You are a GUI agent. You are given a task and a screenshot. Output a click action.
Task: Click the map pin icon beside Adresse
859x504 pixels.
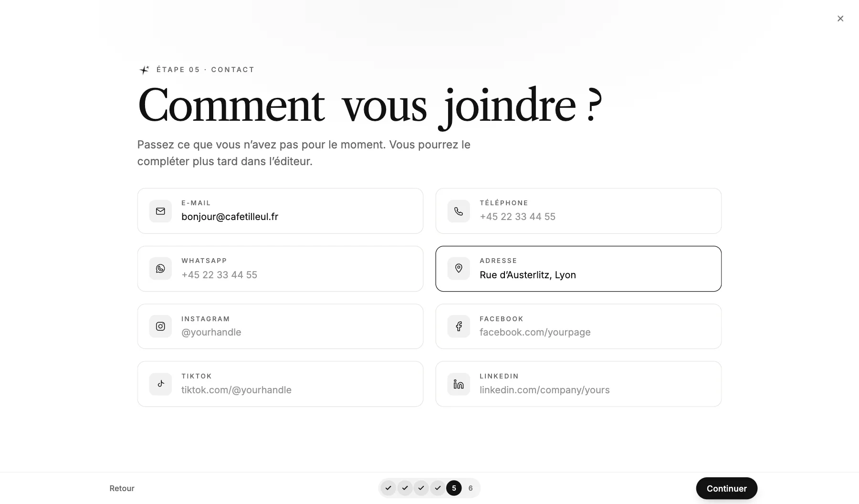tap(459, 269)
